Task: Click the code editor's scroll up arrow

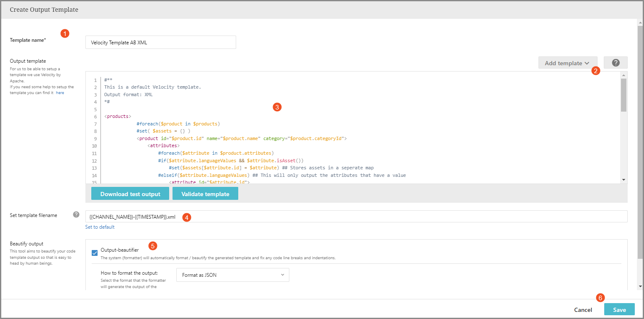Action: [623, 75]
